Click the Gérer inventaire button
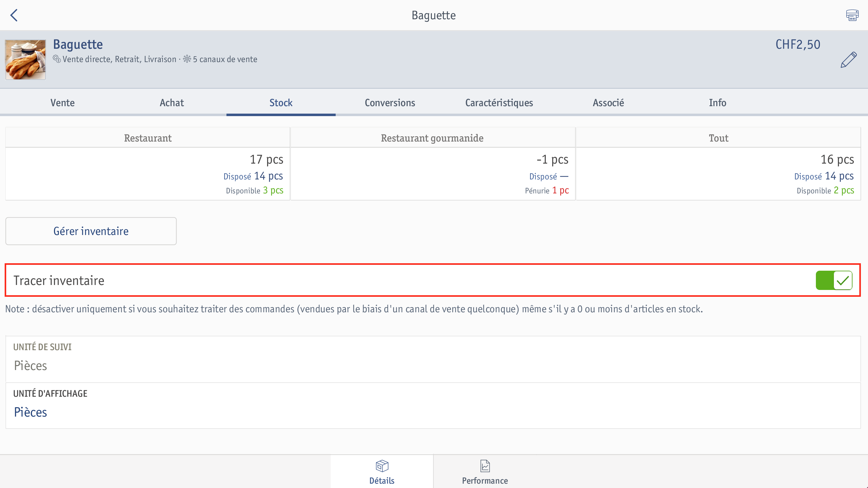Viewport: 868px width, 488px height. point(91,231)
